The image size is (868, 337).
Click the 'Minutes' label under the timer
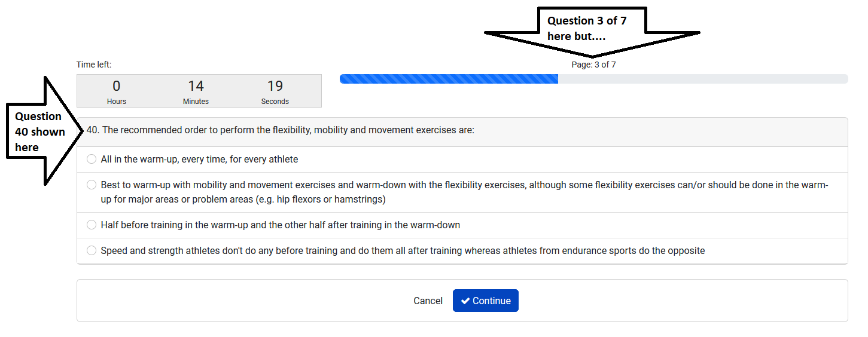[196, 102]
